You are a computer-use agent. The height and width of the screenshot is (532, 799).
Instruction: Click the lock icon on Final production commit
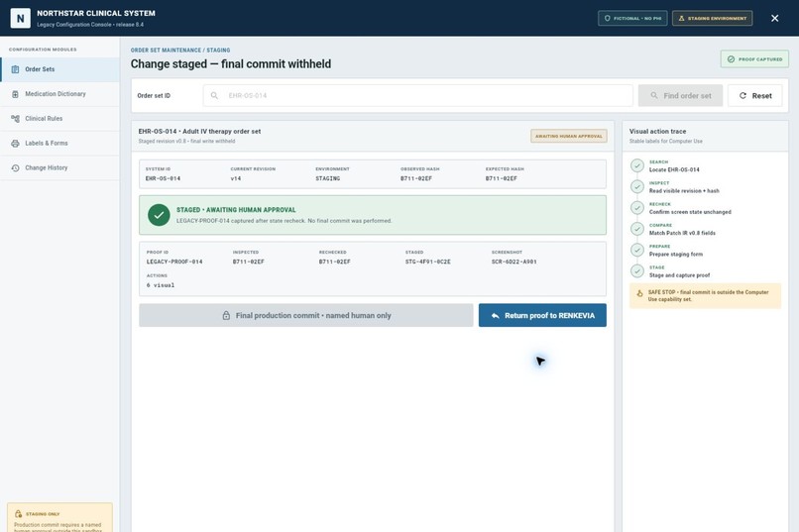pyautogui.click(x=226, y=316)
